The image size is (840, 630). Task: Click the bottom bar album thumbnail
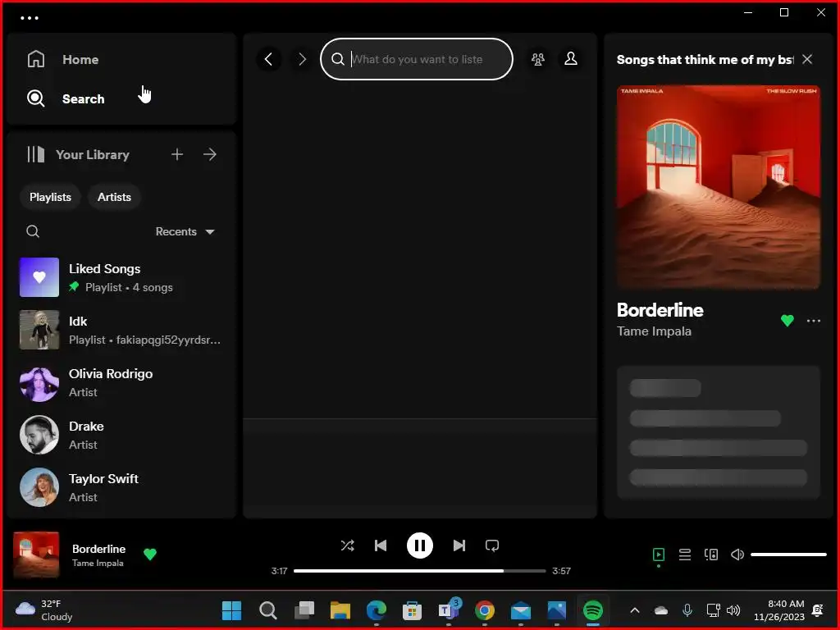36,555
